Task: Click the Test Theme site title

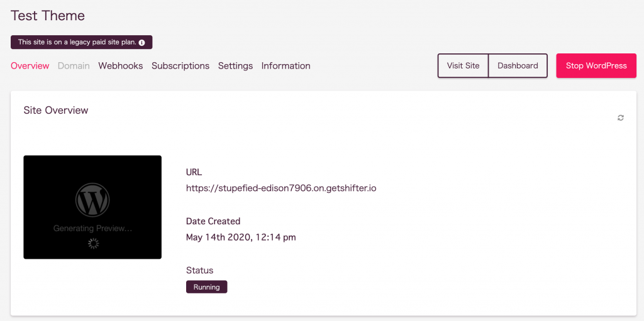Action: [48, 16]
